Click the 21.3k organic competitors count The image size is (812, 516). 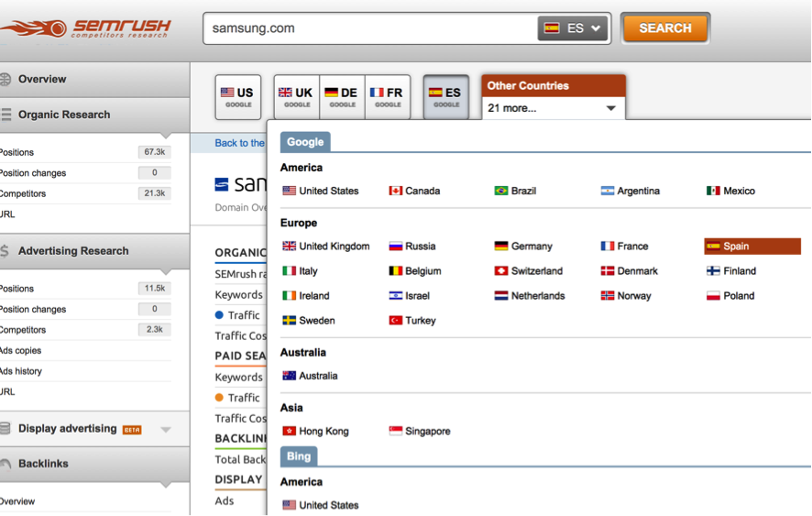click(154, 193)
